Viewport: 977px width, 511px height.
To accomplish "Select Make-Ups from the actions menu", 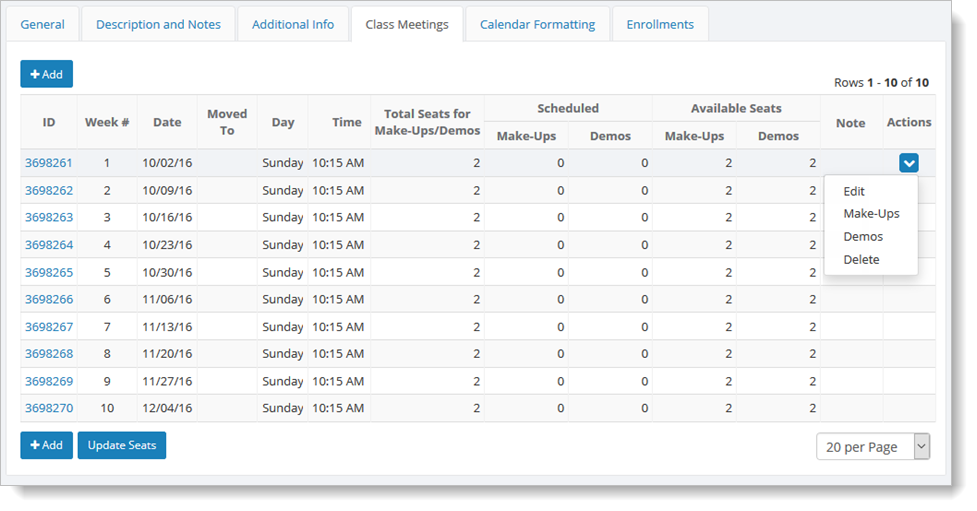I will pos(871,214).
